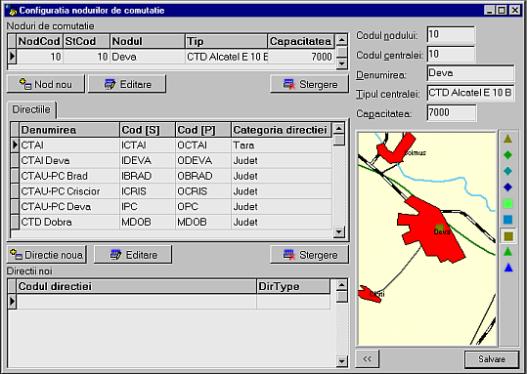This screenshot has height=374, width=527.
Task: Sort by the Categoria directiei column header
Action: [281, 130]
